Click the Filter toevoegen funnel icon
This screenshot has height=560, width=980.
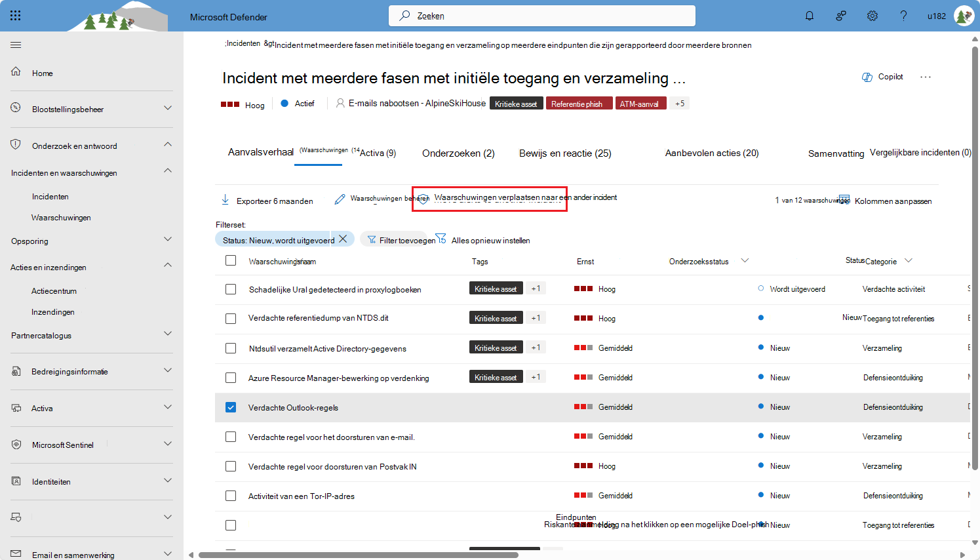[x=372, y=240]
